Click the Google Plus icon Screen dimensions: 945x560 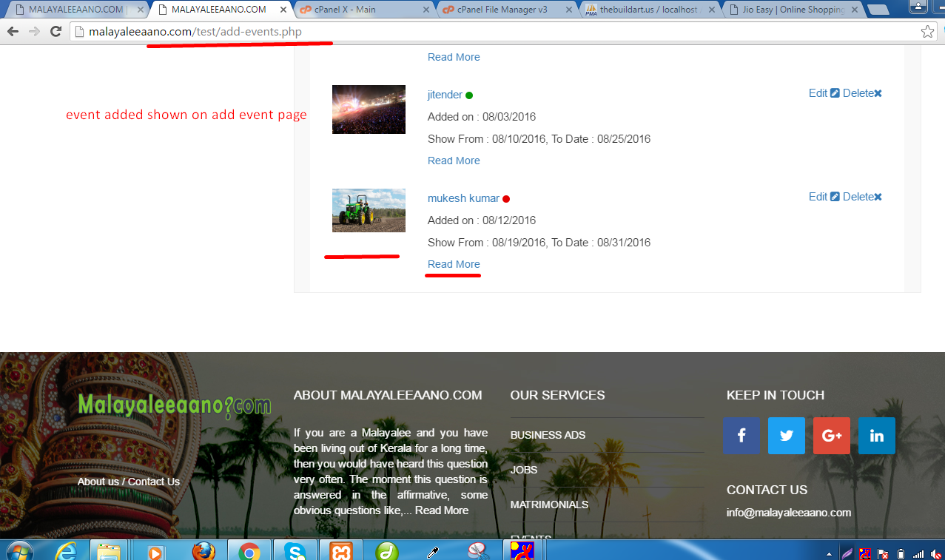pyautogui.click(x=832, y=436)
